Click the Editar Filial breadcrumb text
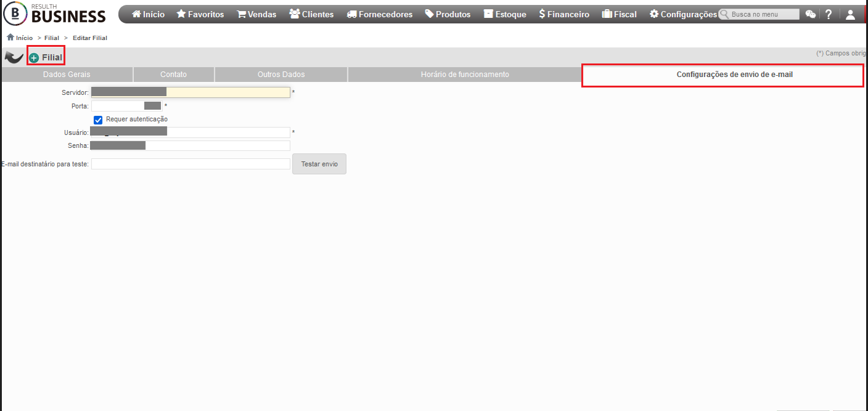This screenshot has height=411, width=868. [90, 38]
